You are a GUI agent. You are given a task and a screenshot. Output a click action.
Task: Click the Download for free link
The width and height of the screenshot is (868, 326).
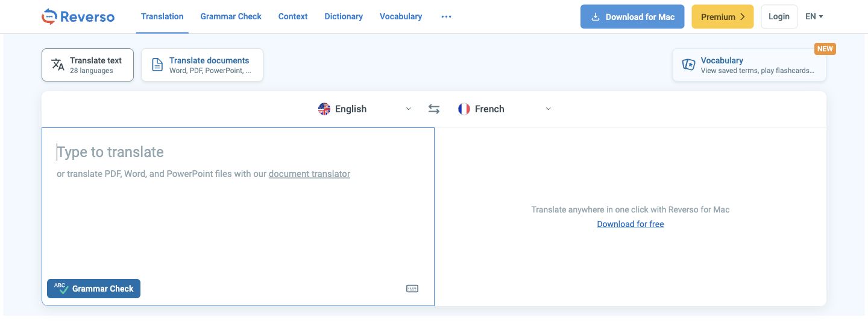point(631,224)
